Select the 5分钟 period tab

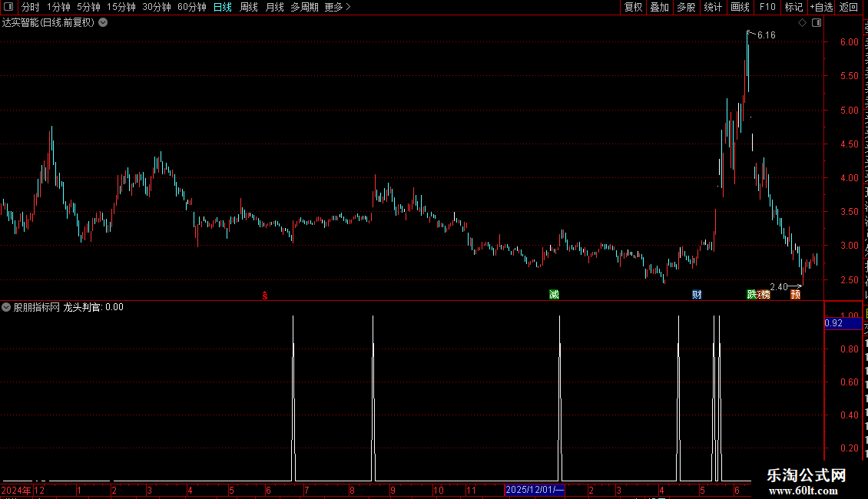coord(88,7)
